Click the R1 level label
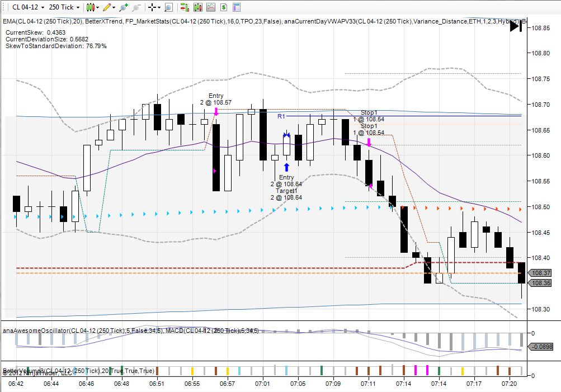561x392 pixels. pos(281,116)
